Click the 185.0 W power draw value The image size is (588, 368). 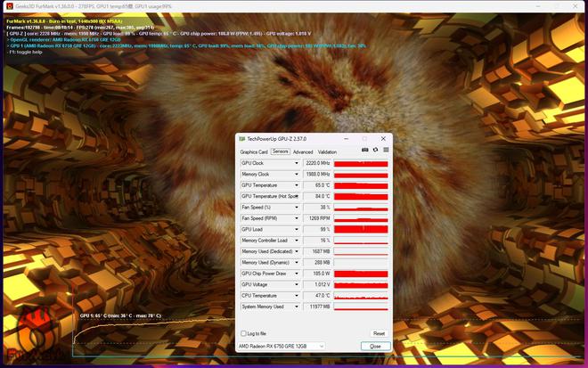[318, 274]
